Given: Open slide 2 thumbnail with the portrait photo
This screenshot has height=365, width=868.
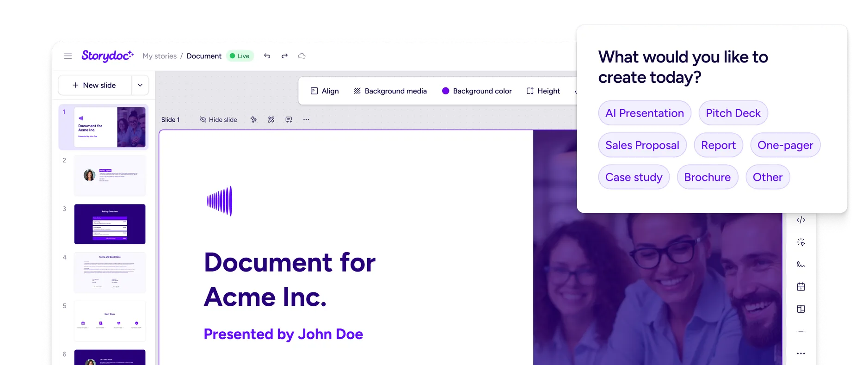Looking at the screenshot, I should 110,176.
